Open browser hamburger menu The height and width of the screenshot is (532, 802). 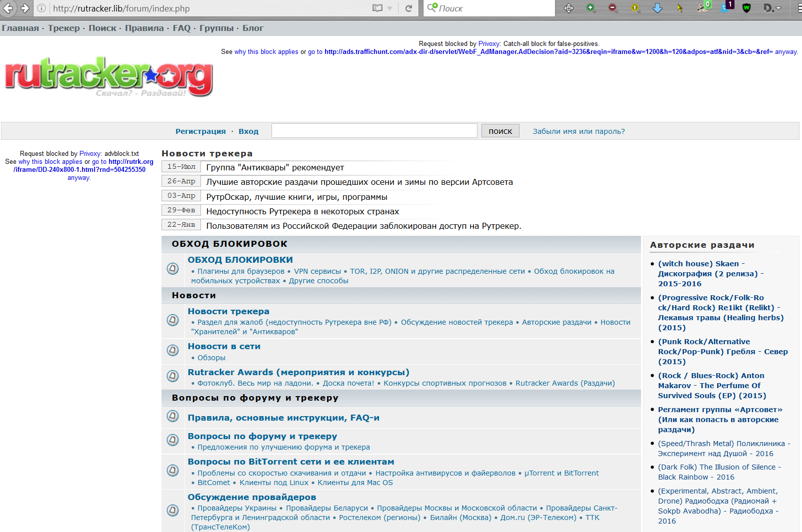799,8
